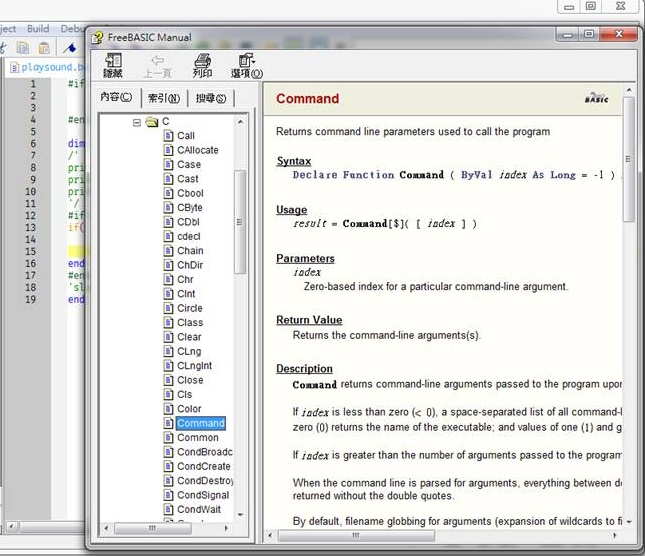
Task: Open the CLngInt topic
Action: point(195,366)
